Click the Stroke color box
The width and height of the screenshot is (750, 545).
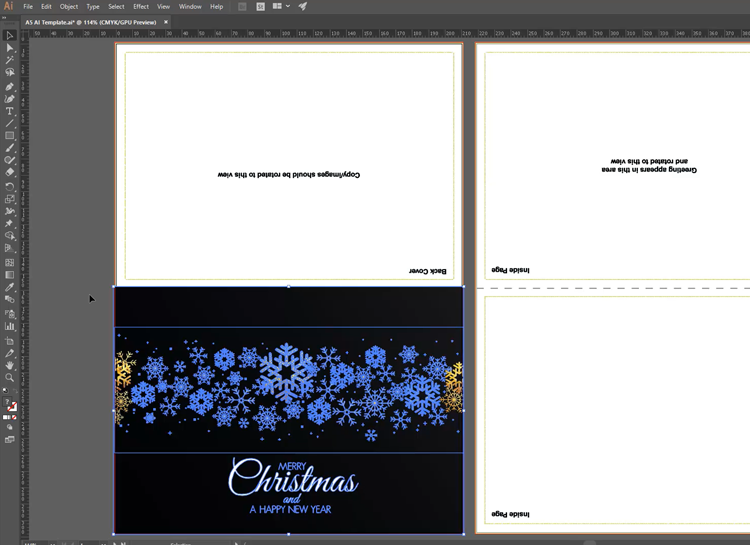click(x=12, y=407)
